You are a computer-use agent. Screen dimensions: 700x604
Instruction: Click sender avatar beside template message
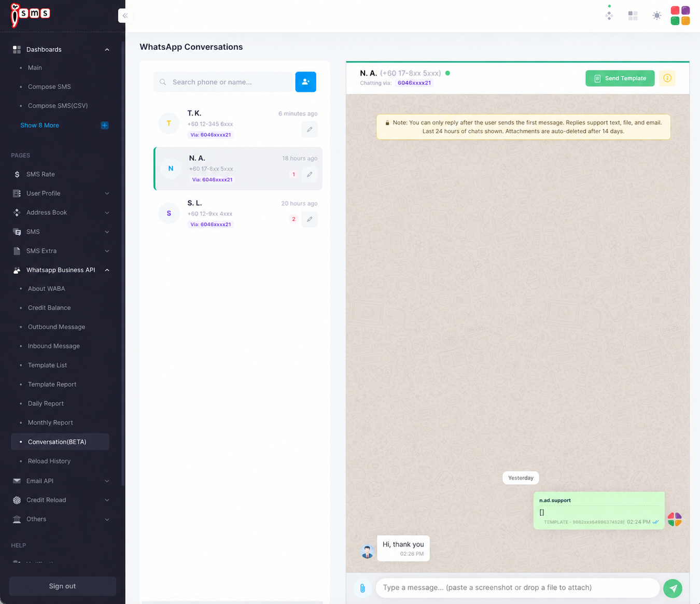(675, 519)
